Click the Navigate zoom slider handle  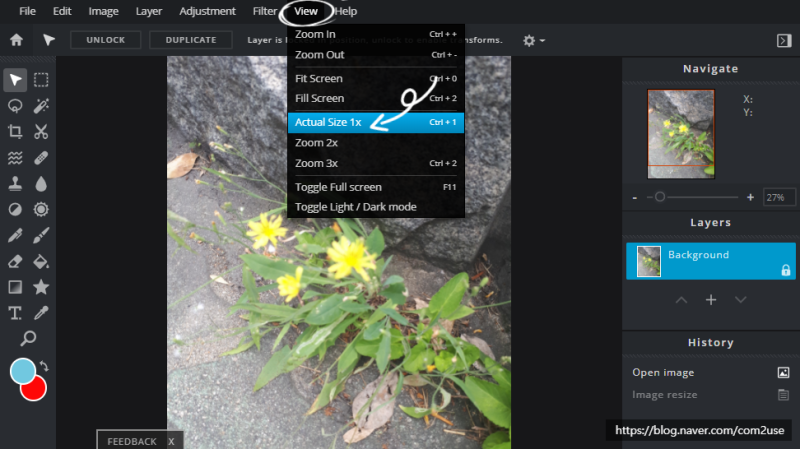660,197
